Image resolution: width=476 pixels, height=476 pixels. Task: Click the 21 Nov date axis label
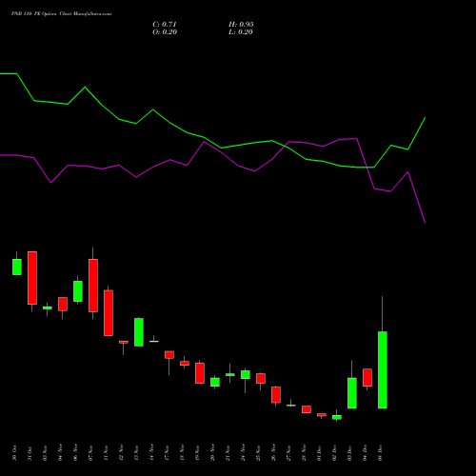click(228, 453)
